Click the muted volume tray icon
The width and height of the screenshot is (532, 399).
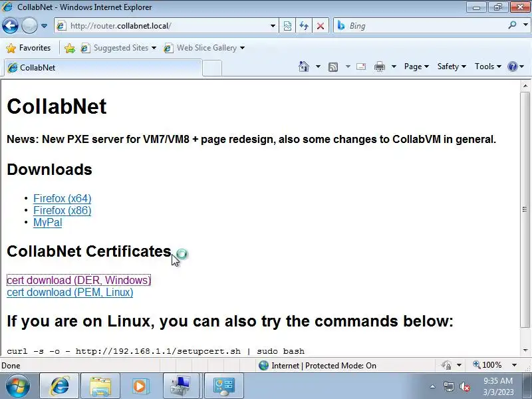(464, 387)
